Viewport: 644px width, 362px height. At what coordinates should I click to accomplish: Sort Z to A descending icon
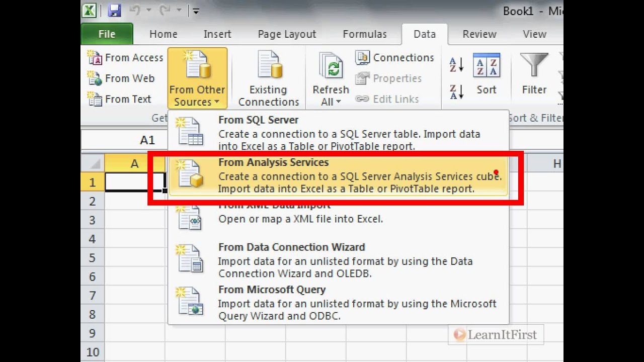456,92
